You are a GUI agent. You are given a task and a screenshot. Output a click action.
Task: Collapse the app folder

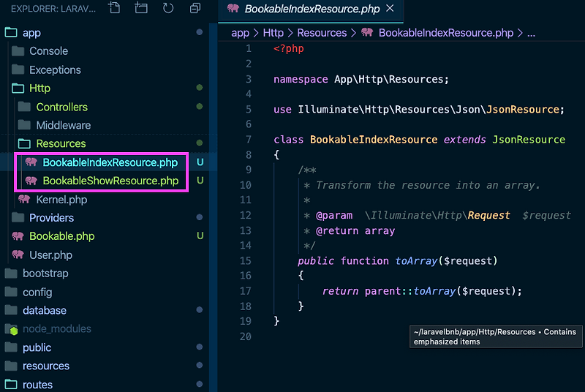(x=105, y=33)
